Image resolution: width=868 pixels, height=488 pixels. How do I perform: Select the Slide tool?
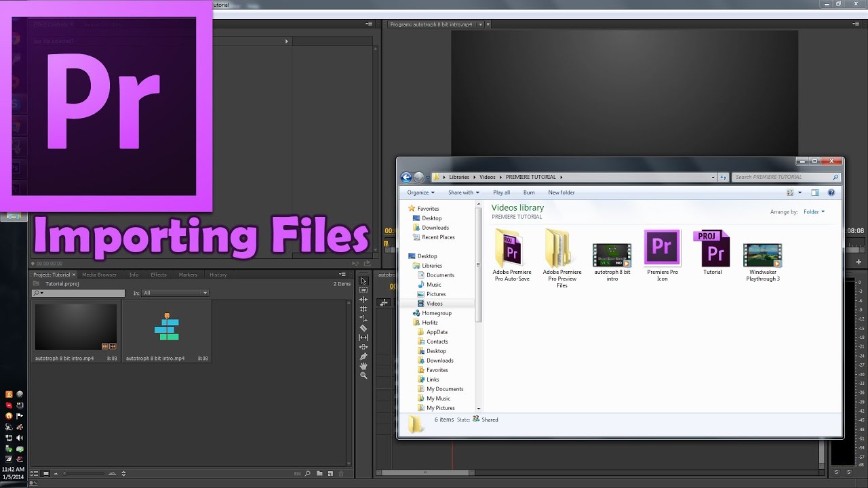tap(363, 347)
